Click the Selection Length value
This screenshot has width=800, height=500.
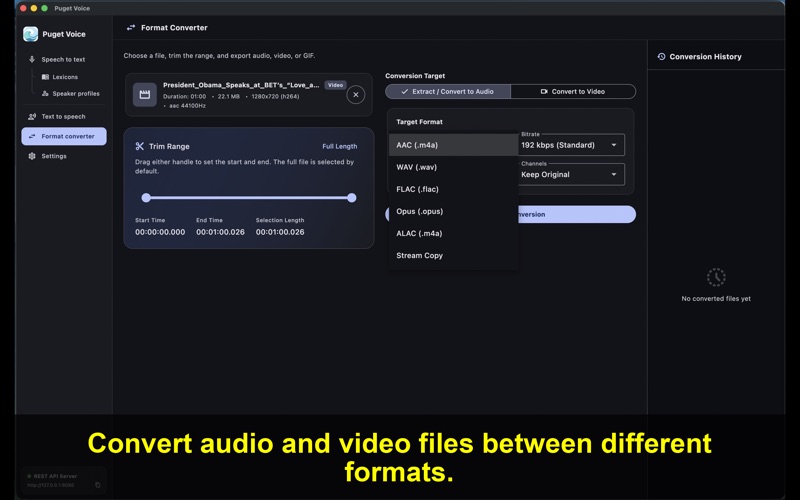[x=280, y=232]
